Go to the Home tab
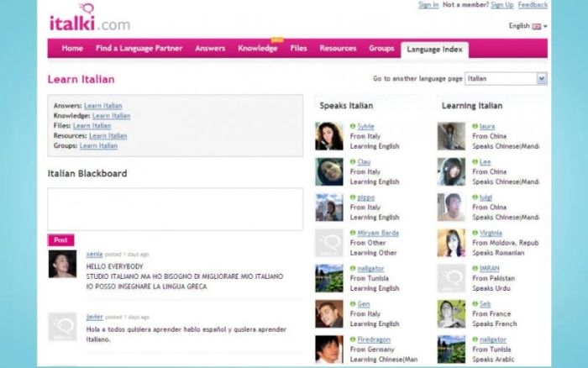 (x=72, y=48)
